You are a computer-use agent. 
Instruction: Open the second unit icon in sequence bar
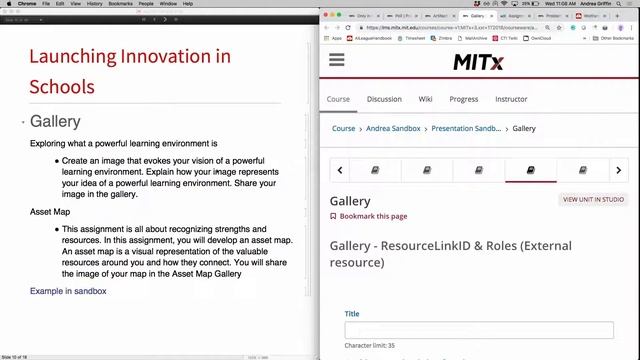[x=427, y=170]
